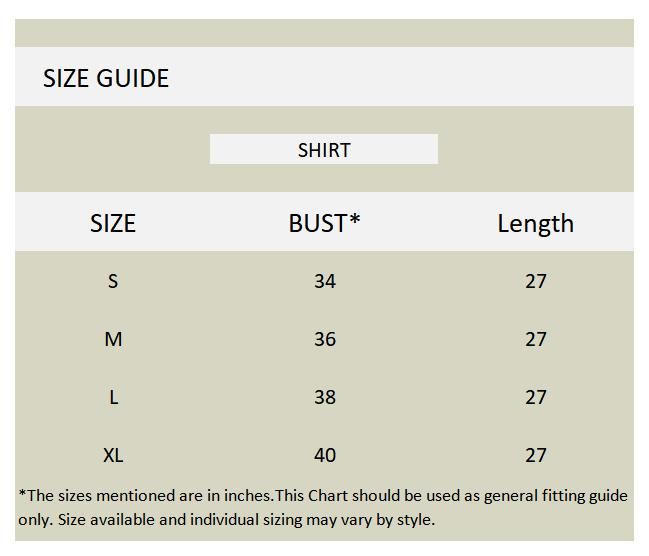
Task: Click length value 27 for size S
Action: pyautogui.click(x=536, y=281)
